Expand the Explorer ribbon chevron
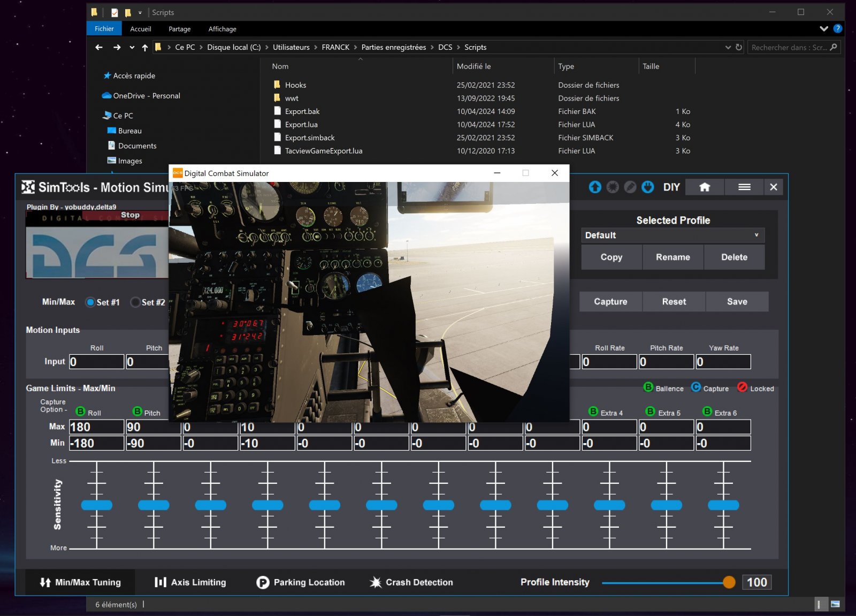Screen dimensions: 856x616 pos(824,29)
